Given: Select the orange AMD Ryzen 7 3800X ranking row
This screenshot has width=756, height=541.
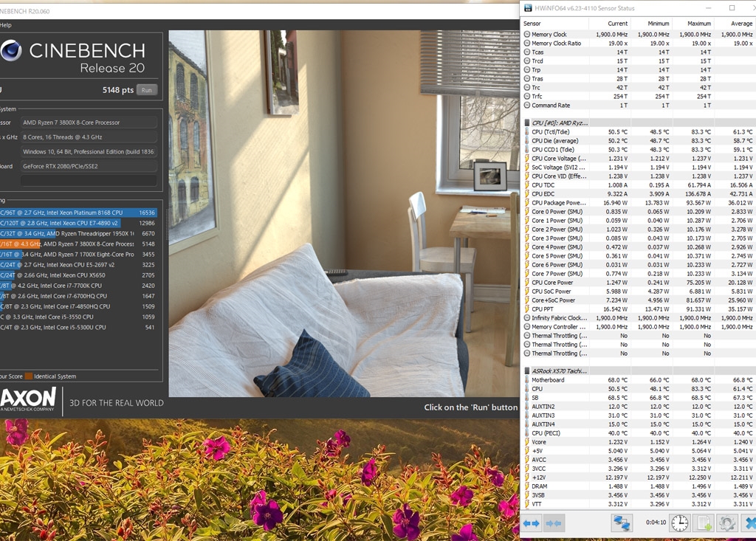Looking at the screenshot, I should tap(78, 244).
